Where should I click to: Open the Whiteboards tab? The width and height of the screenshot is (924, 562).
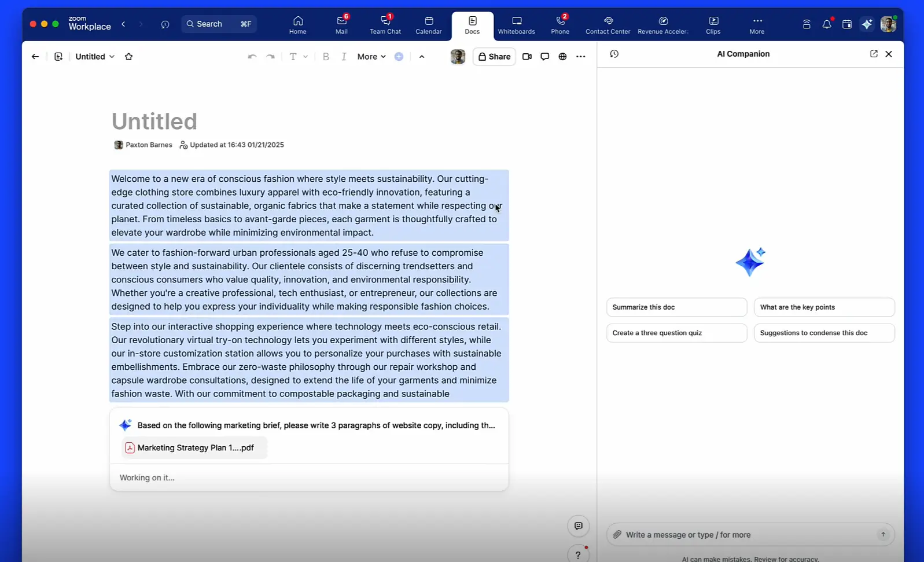517,25
